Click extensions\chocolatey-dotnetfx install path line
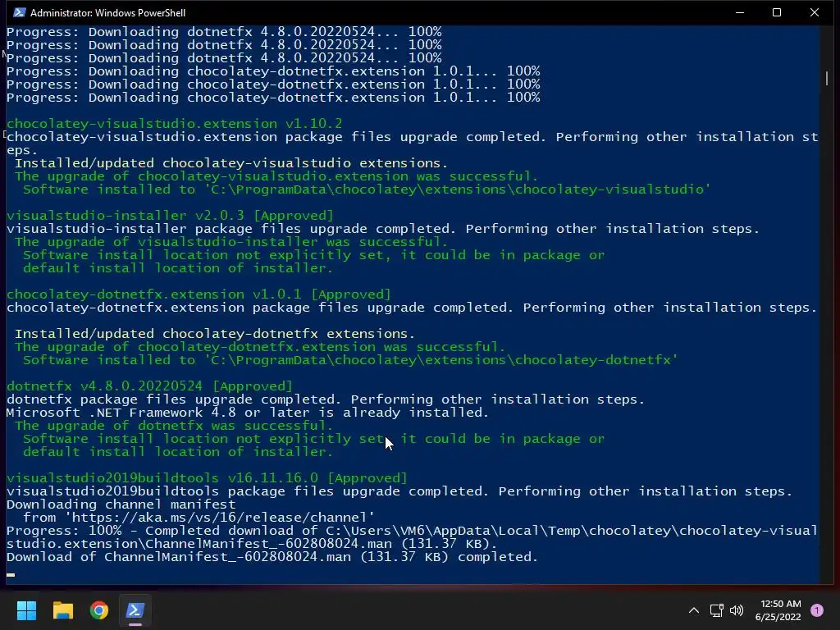840x630 pixels. (x=350, y=360)
